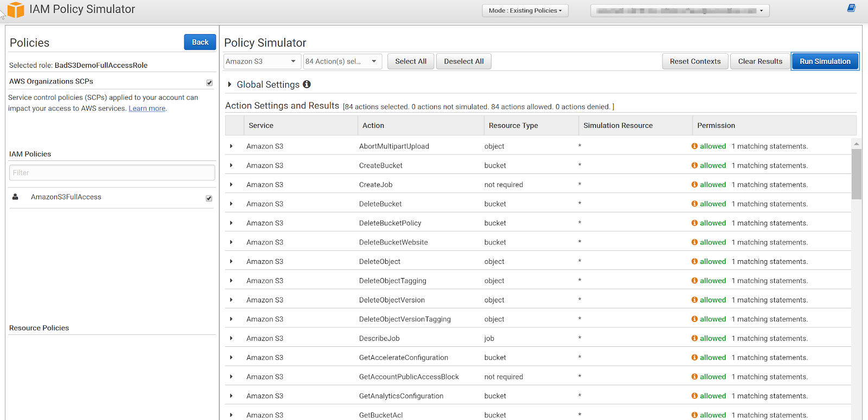
Task: Click the info icon for GetAnalyticsConfiguration result
Action: click(x=694, y=396)
